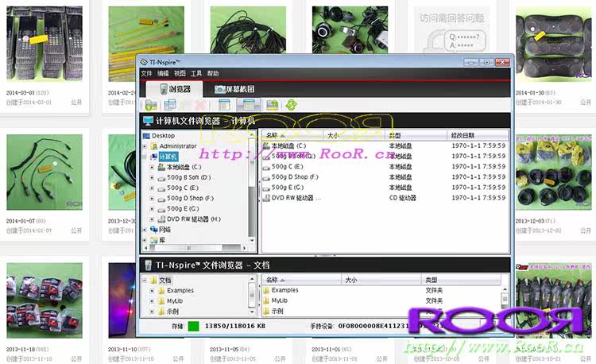Click the DVD RW drive icon in file list
596x364 pixels.
(266, 198)
